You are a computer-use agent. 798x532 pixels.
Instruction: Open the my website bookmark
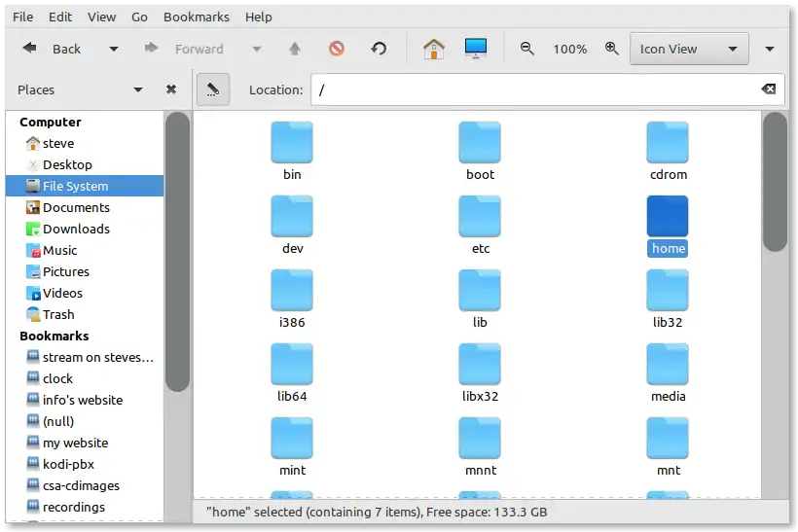[85, 443]
